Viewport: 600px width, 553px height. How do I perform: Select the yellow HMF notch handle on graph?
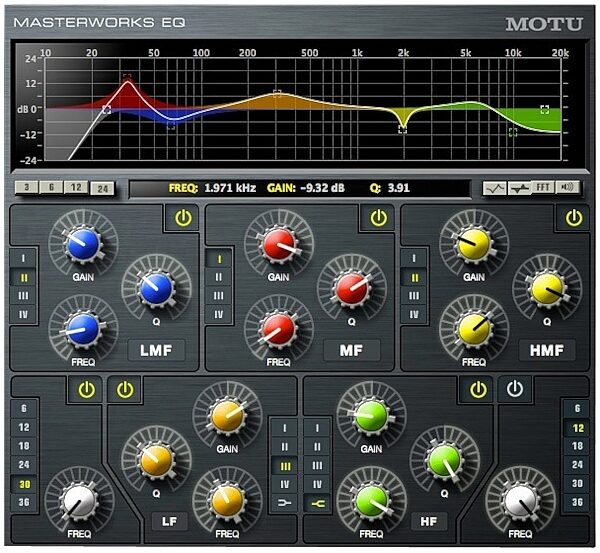[x=402, y=130]
